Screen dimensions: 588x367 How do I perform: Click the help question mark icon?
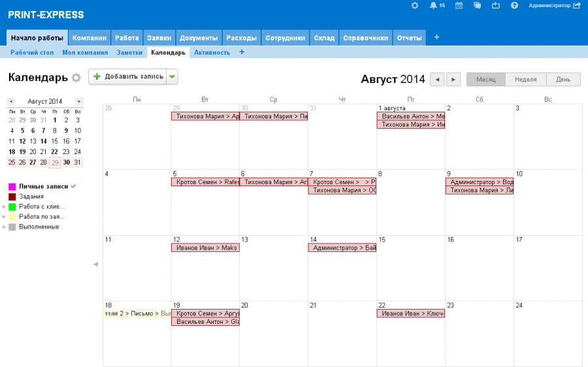(x=514, y=5)
